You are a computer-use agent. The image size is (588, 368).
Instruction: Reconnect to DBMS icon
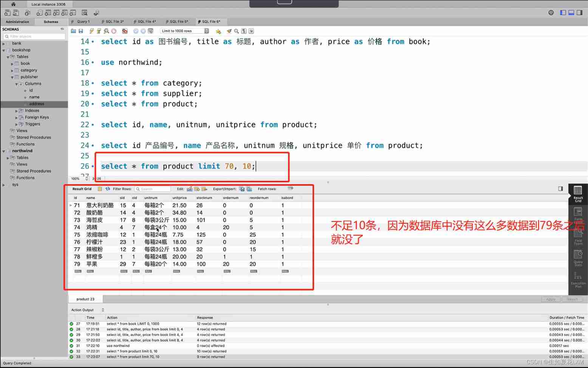(96, 13)
